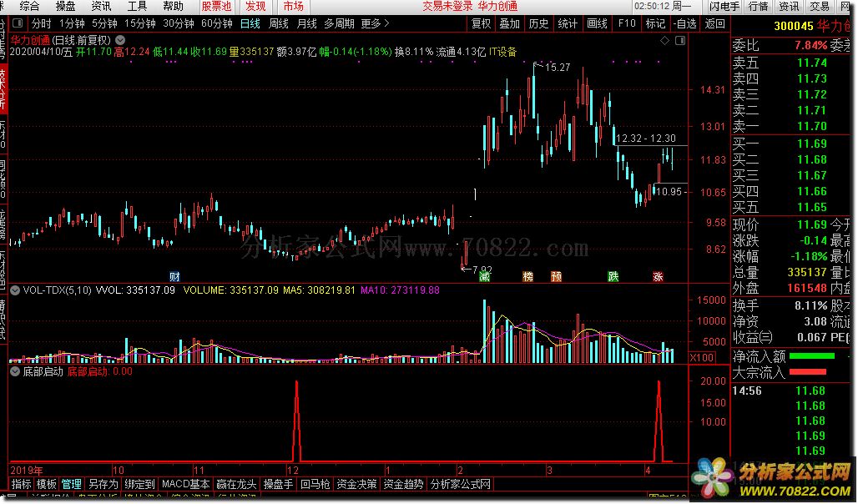Screen dimensions: 858x504
Task: Open the 股票池 tab
Action: (x=217, y=7)
